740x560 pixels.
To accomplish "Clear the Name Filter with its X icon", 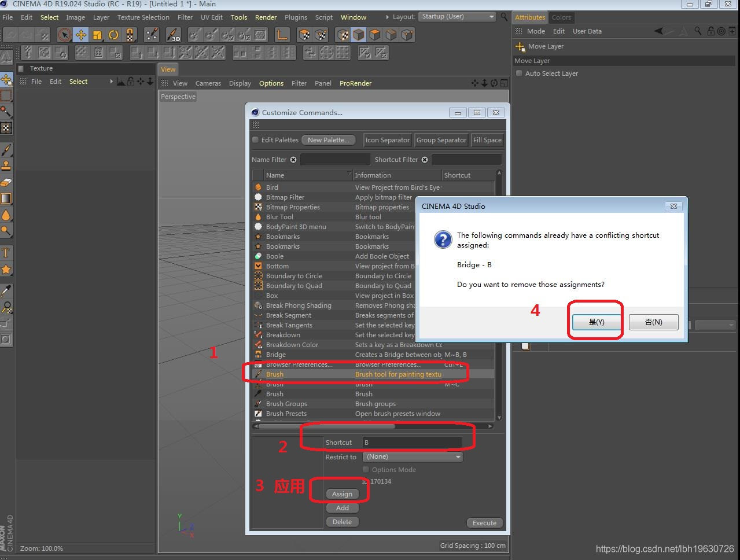I will coord(293,160).
